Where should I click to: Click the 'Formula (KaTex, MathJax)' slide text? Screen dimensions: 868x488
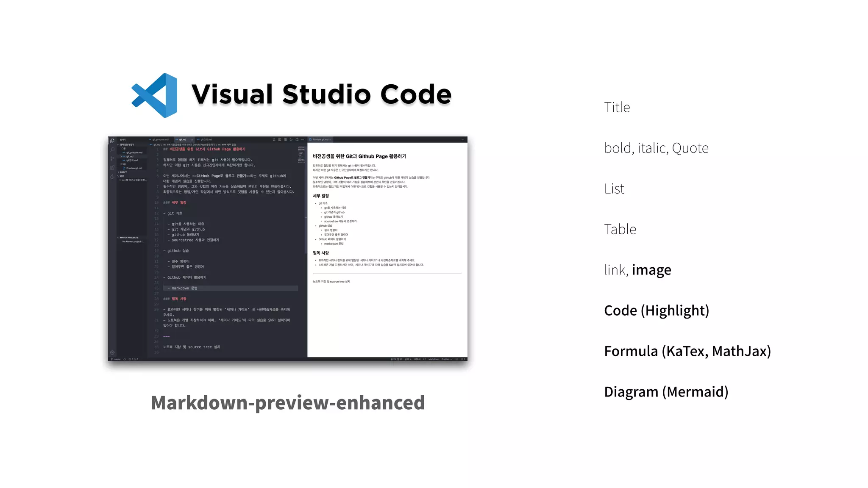[687, 351]
